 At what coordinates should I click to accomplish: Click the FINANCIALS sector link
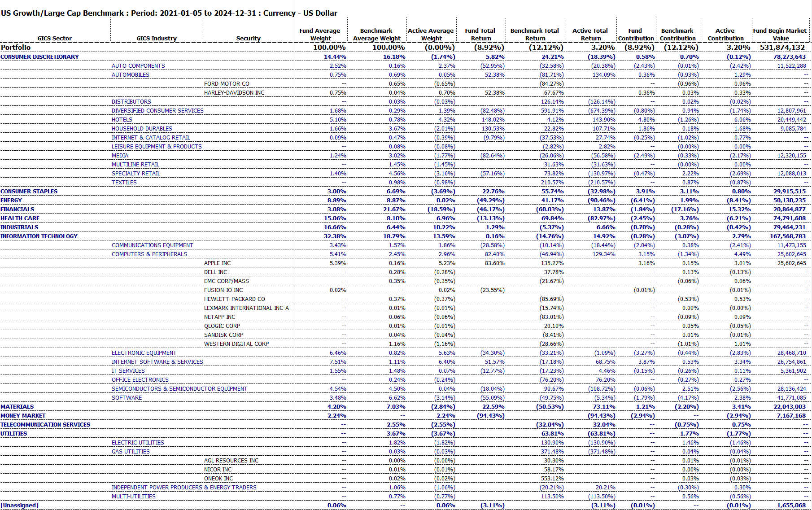pos(17,209)
